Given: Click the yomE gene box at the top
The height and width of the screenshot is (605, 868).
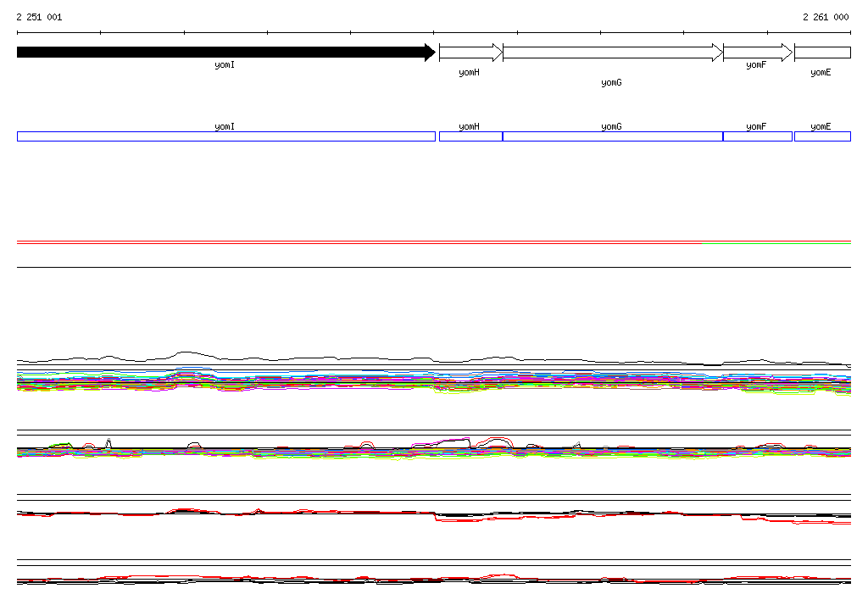Looking at the screenshot, I should point(822,53).
